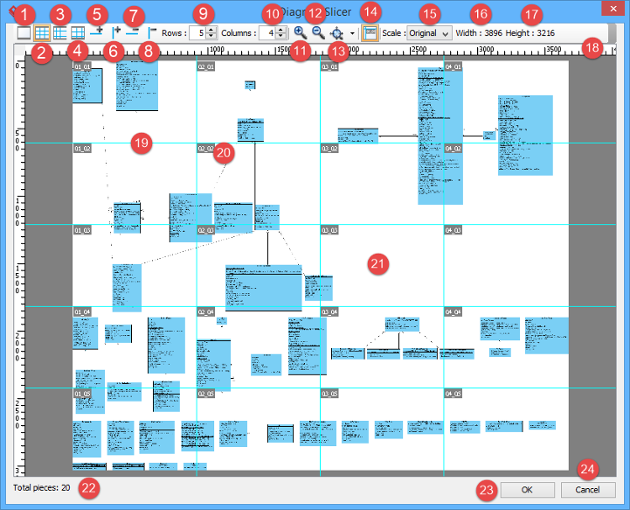
Task: Click the Add Row icon
Action: [x=96, y=32]
